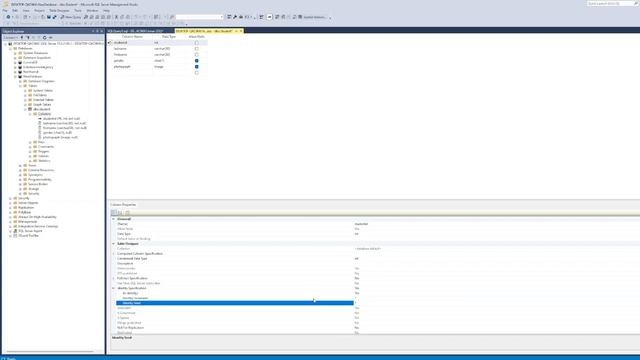Toggle Allow Nulls for firstname column
Image resolution: width=640 pixels, height=360 pixels.
point(197,54)
